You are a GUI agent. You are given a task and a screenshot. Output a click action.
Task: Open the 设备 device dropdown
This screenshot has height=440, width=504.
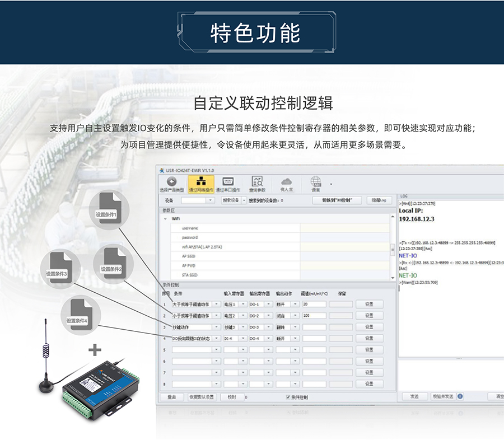211,200
